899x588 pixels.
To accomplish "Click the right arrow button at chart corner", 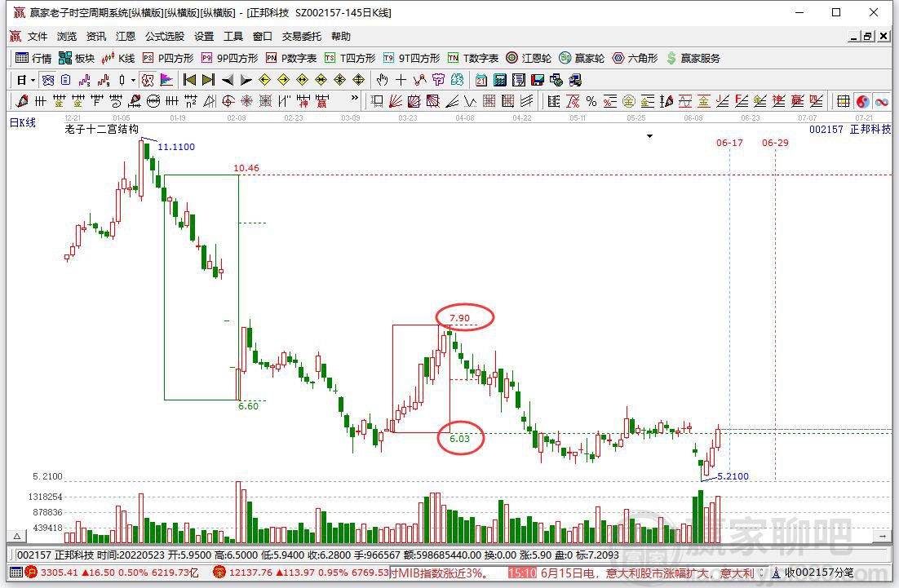I will pos(882,537).
